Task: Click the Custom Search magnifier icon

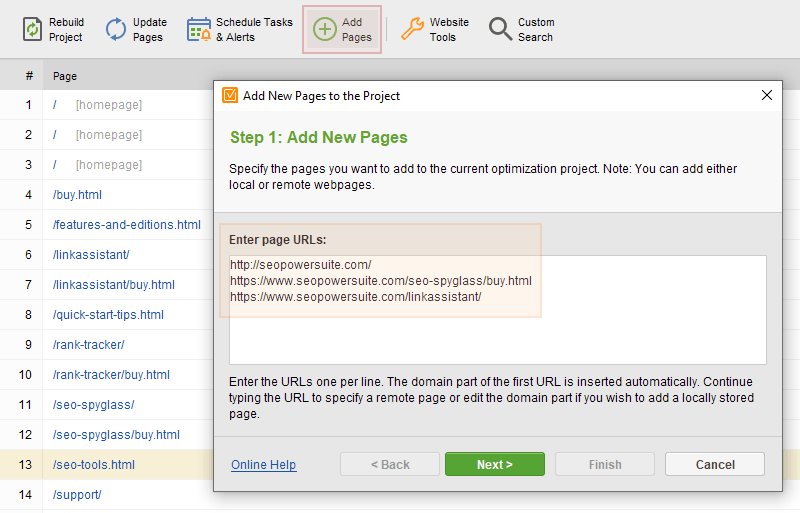Action: (500, 29)
